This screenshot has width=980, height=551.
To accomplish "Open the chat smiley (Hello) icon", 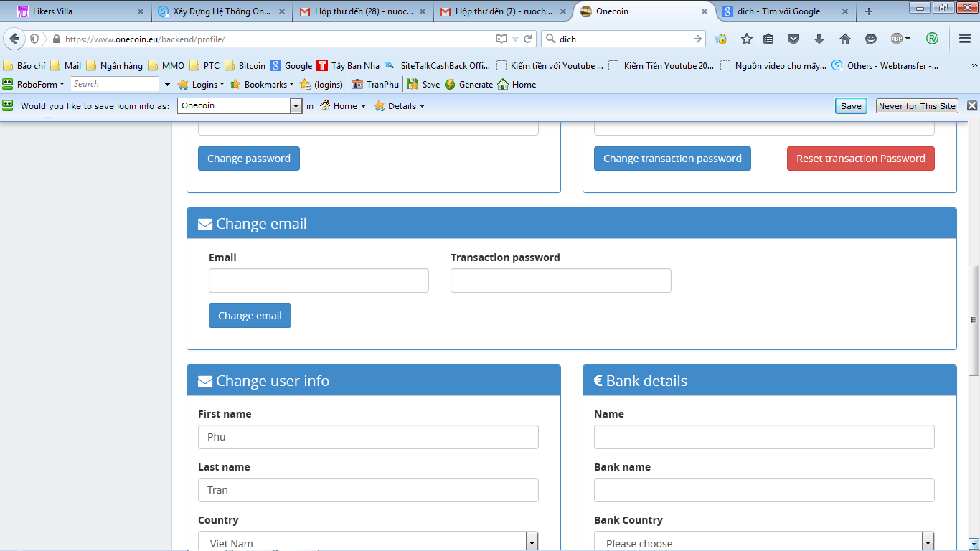I will click(x=871, y=39).
